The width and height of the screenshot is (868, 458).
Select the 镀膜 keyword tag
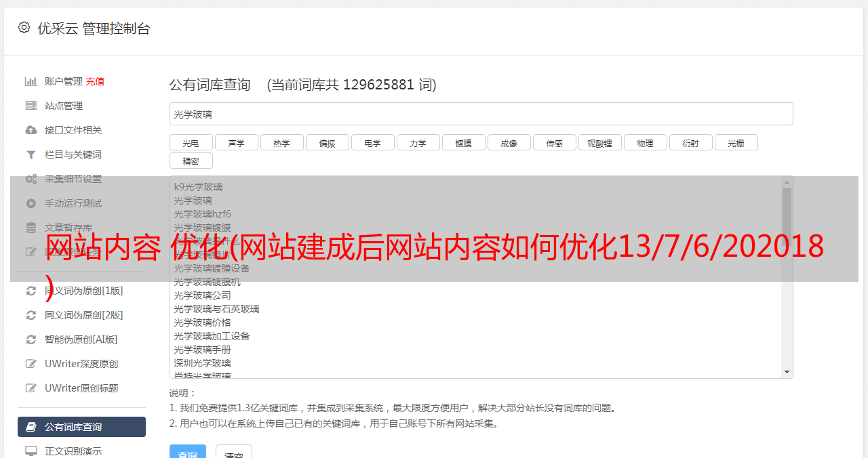click(464, 142)
